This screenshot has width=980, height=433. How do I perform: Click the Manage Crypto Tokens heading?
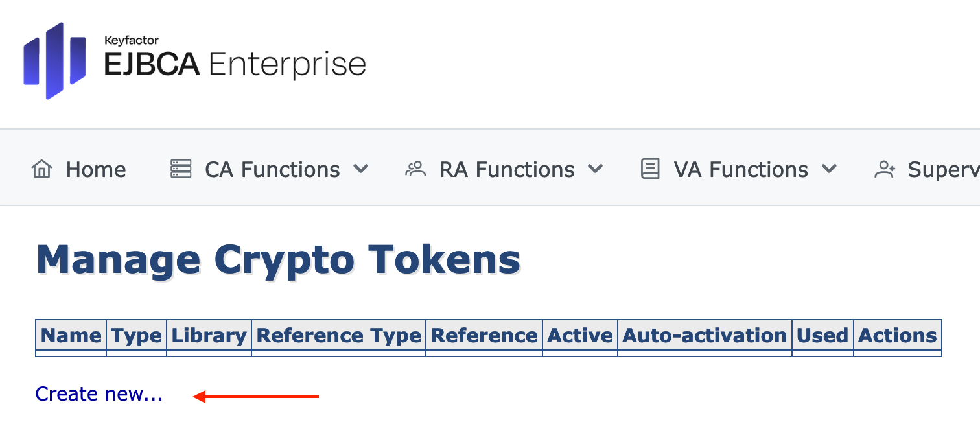pos(279,260)
